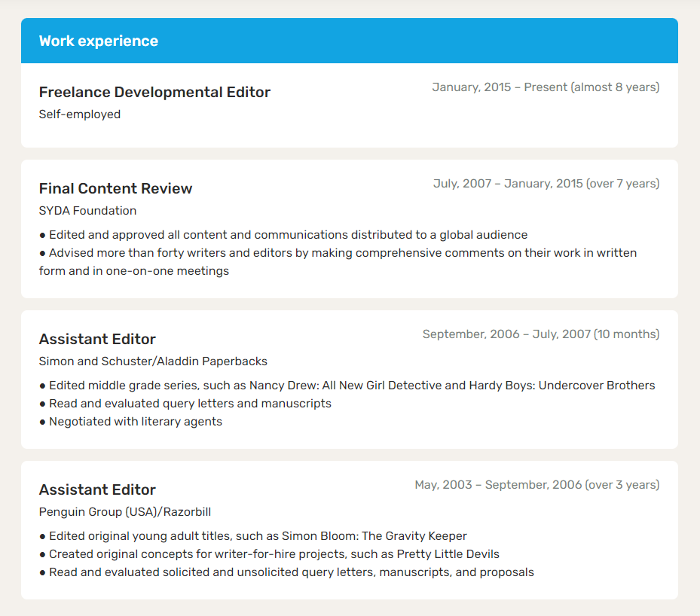700x616 pixels.
Task: Click Simon and Schuster/Aladdin Paperbacks employer name
Action: [153, 361]
